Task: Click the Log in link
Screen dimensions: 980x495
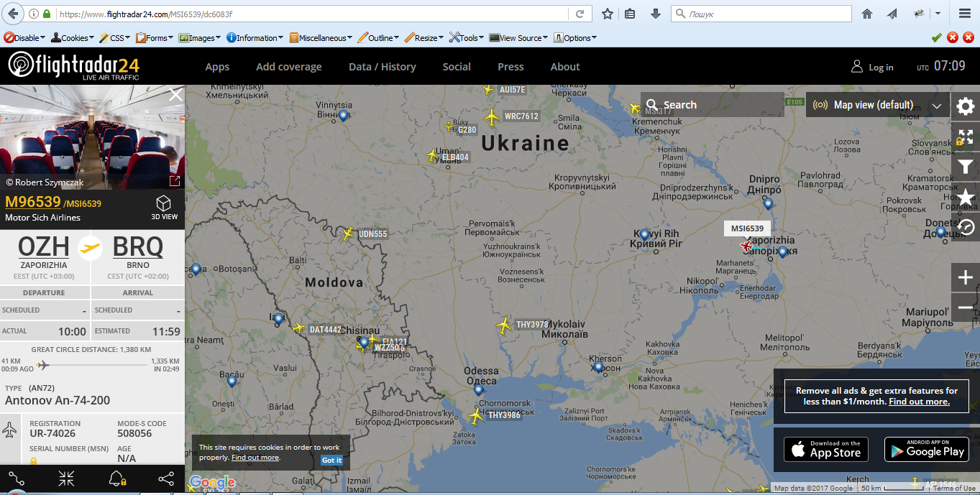Action: (x=873, y=67)
